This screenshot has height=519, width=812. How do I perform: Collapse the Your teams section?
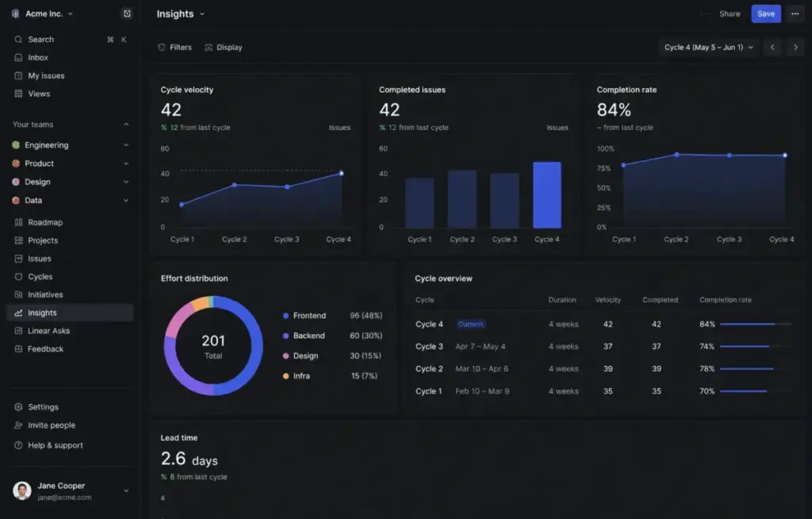tap(126, 125)
